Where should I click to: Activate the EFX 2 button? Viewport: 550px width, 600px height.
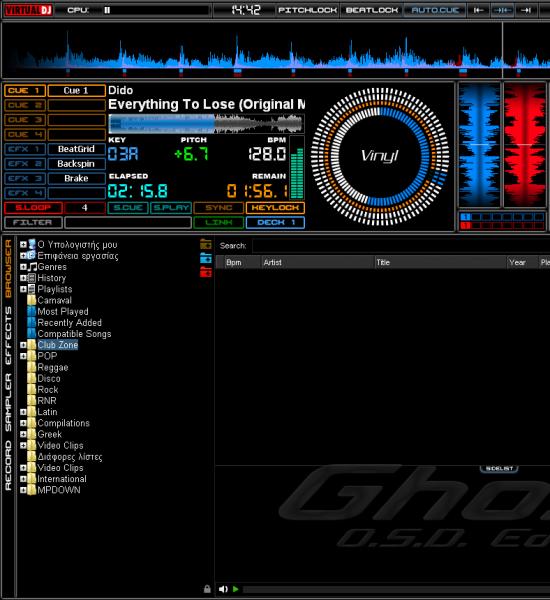pos(25,164)
